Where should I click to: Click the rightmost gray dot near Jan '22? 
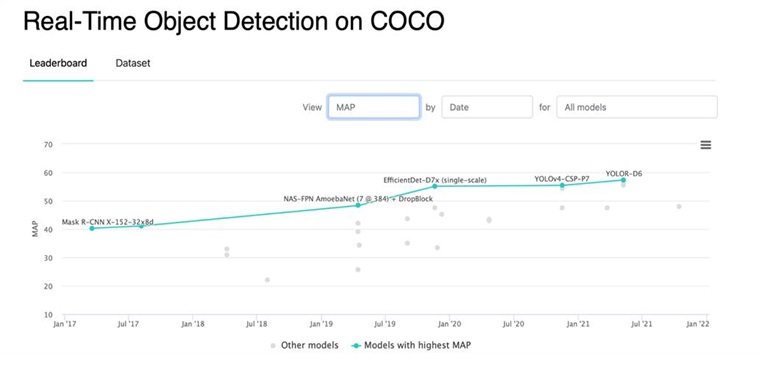click(x=679, y=206)
